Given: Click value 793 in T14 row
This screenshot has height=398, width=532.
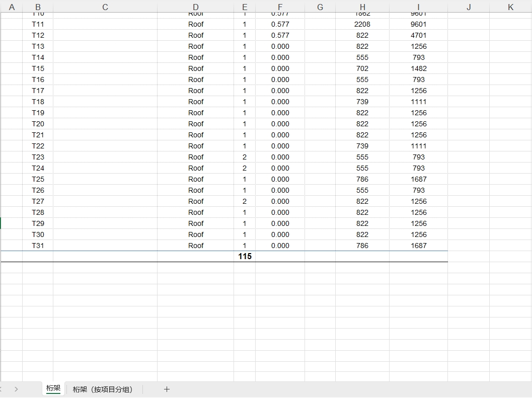Looking at the screenshot, I should (x=418, y=57).
